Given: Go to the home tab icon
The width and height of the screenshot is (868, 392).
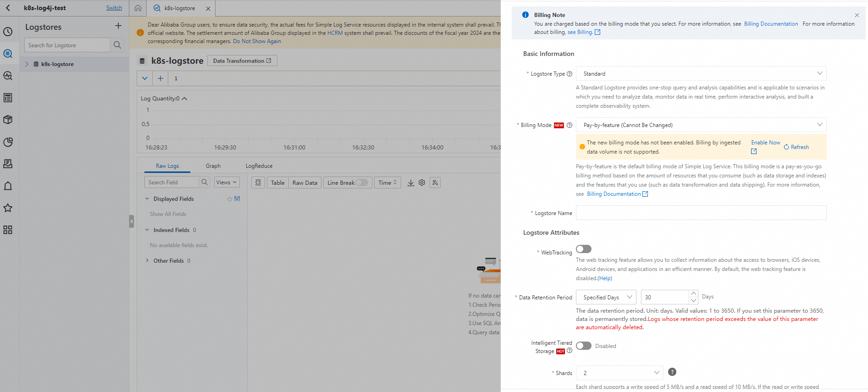Looking at the screenshot, I should tap(138, 8).
